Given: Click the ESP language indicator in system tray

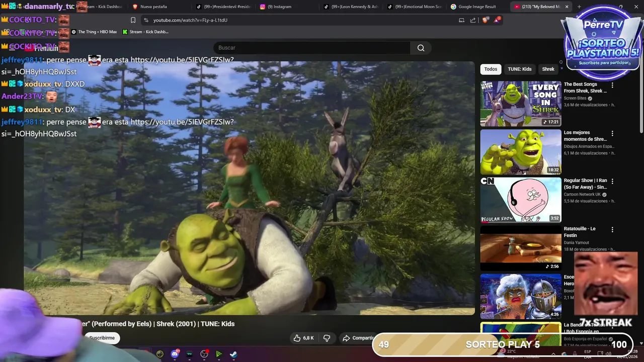Looking at the screenshot, I should (588, 354).
